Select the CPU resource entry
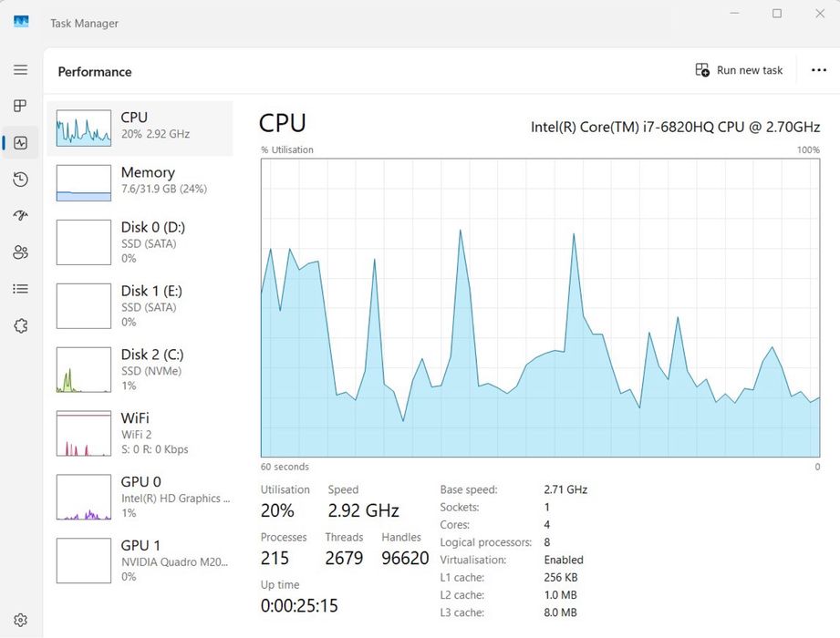The width and height of the screenshot is (840, 638). pos(140,129)
